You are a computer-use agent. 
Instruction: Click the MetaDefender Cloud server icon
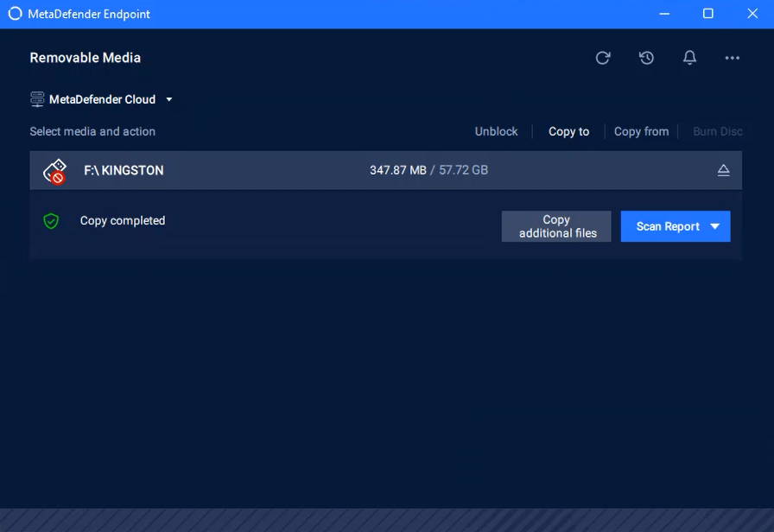click(x=37, y=99)
